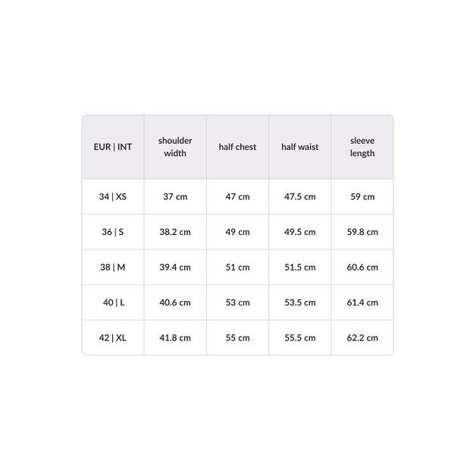The width and height of the screenshot is (476, 470).
Task: Click the 36 | S size row label
Action: 113,232
